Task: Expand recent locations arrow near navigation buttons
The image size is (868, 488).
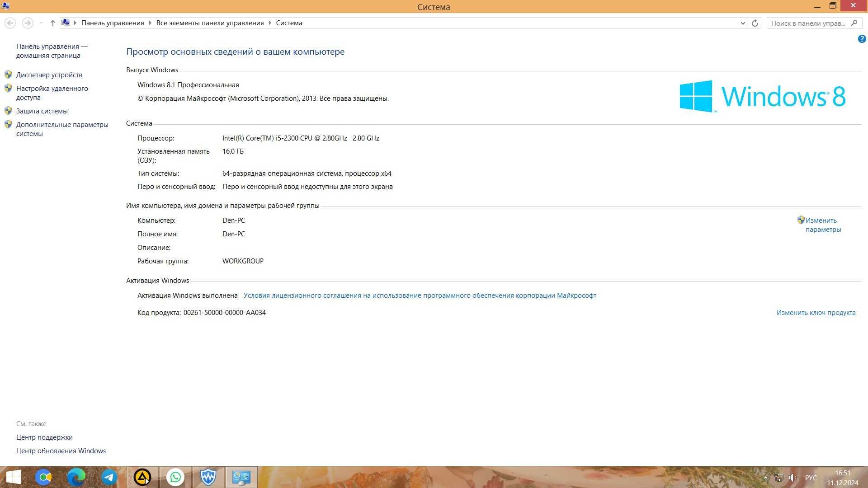Action: click(x=41, y=23)
